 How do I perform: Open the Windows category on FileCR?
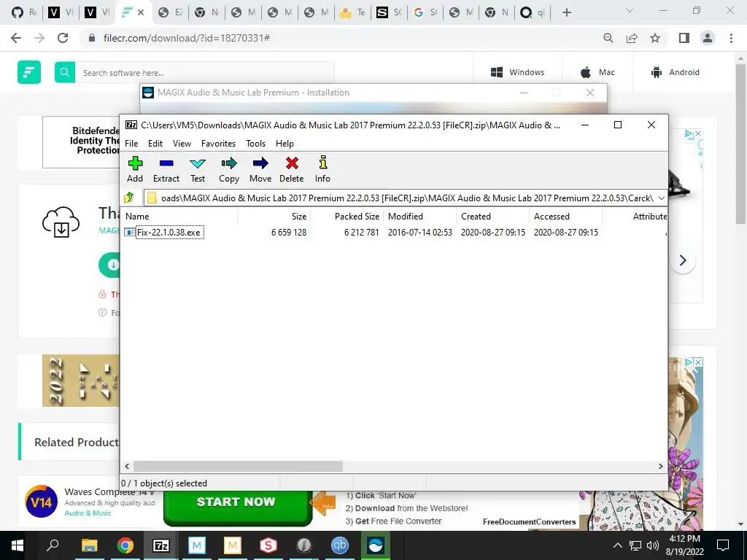coord(518,72)
